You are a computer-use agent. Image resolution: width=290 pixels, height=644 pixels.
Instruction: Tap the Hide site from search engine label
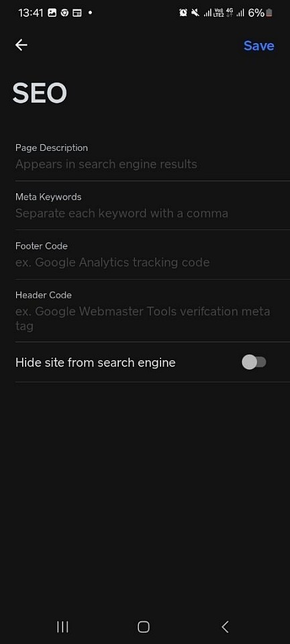(x=95, y=363)
